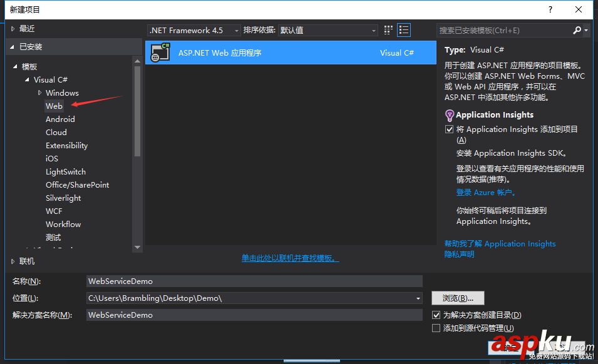Select the Android template category

60,119
